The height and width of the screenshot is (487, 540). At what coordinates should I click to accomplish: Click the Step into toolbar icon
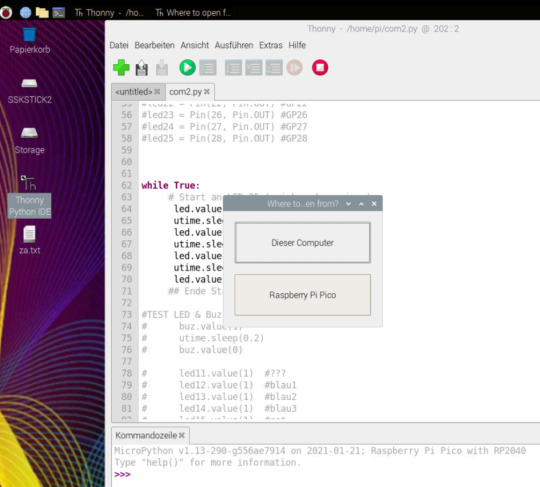[x=254, y=68]
